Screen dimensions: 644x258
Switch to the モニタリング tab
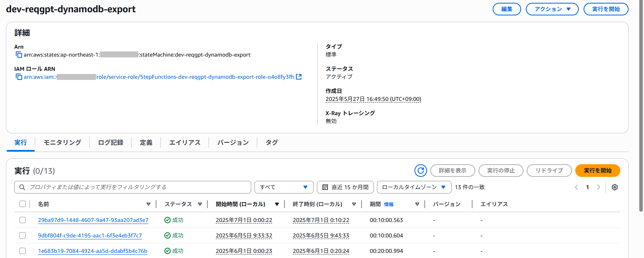tap(62, 142)
